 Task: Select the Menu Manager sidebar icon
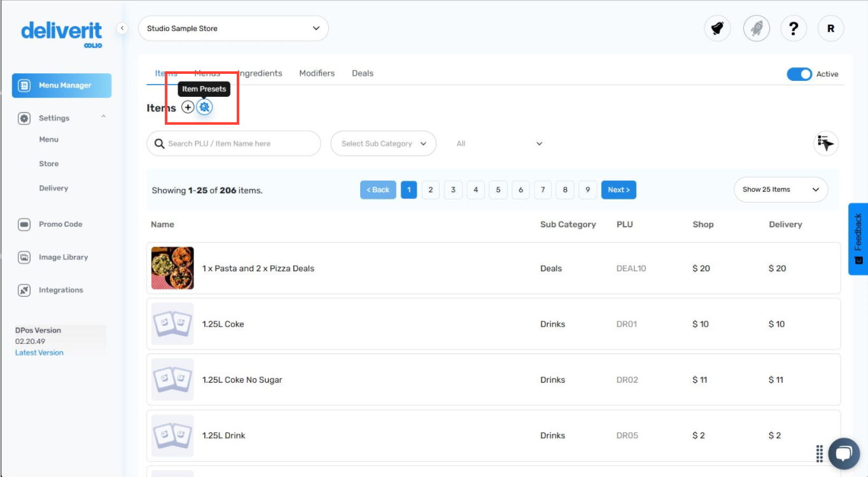click(x=24, y=85)
